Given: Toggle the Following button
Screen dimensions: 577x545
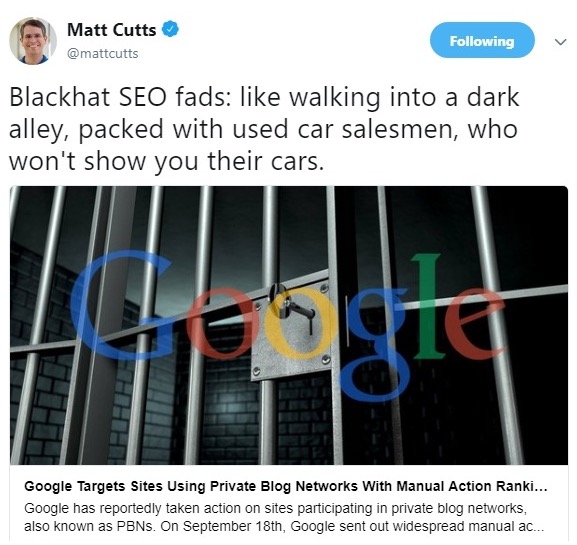Looking at the screenshot, I should tap(482, 40).
